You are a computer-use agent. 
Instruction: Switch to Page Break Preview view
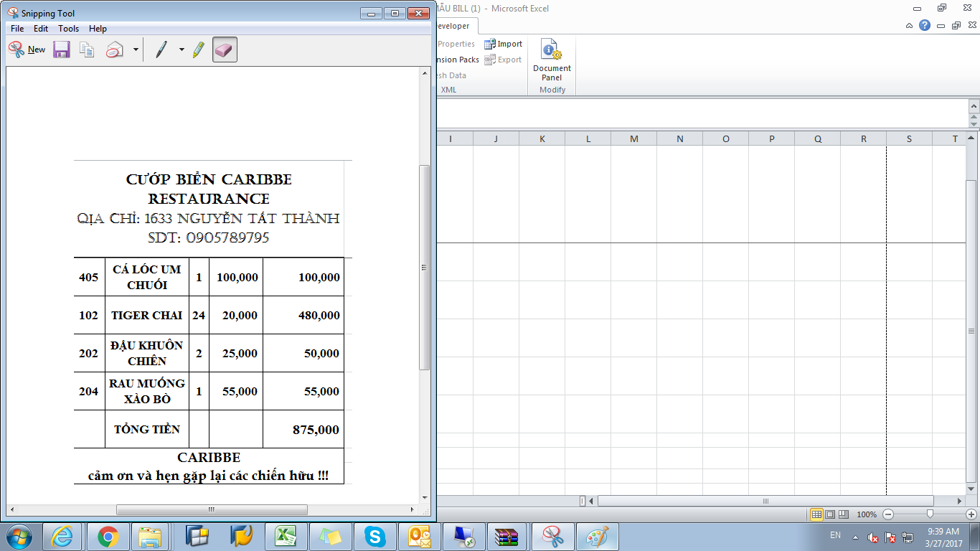844,514
